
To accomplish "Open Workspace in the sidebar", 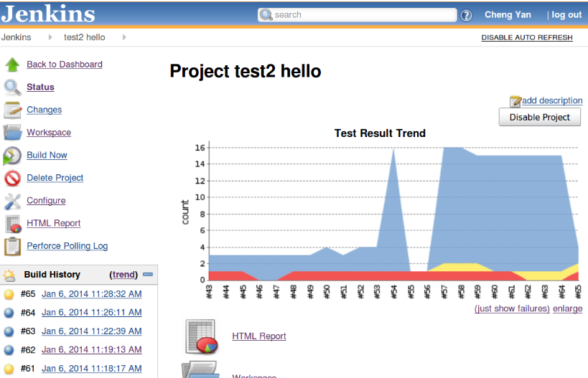I will point(49,133).
